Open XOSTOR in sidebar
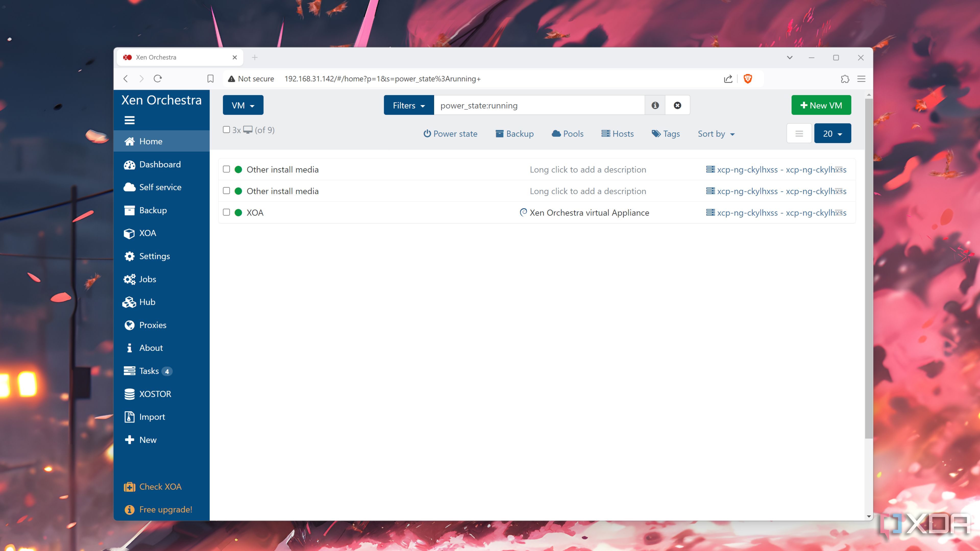 pos(161,394)
